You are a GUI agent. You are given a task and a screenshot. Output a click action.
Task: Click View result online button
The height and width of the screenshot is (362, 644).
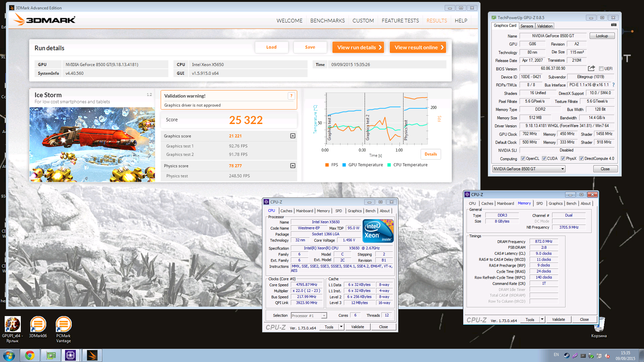(418, 47)
